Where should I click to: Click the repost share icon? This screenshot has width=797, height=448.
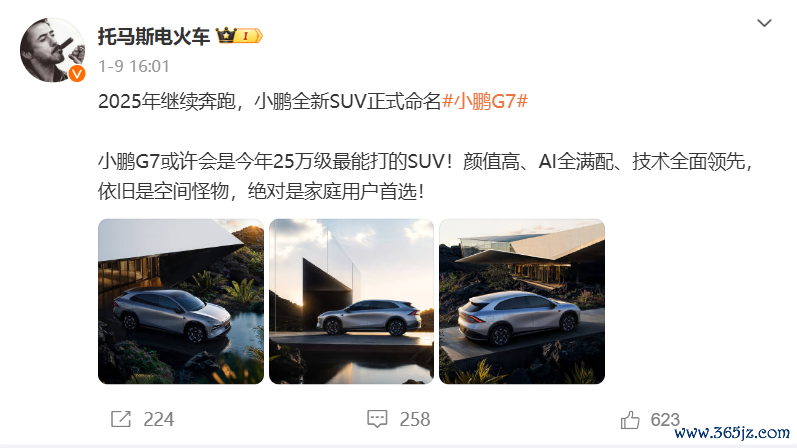point(121,419)
